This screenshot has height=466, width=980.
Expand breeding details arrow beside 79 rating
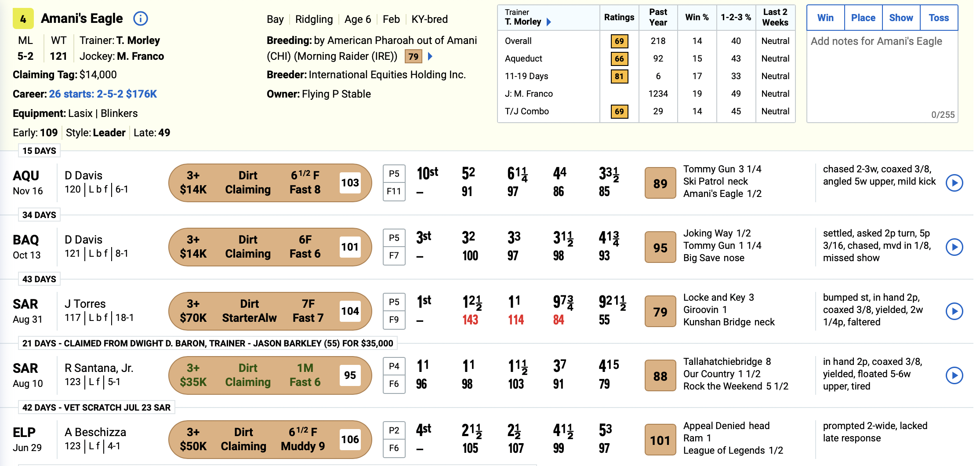430,56
